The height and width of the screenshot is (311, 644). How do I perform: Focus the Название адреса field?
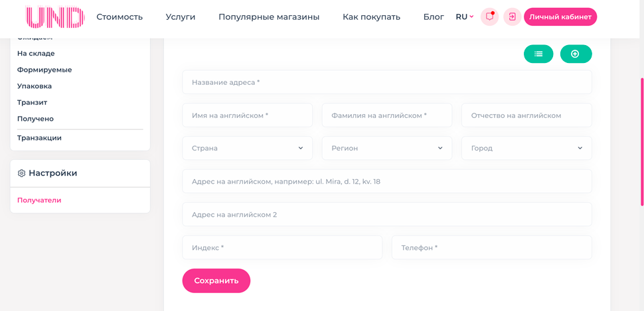[387, 82]
